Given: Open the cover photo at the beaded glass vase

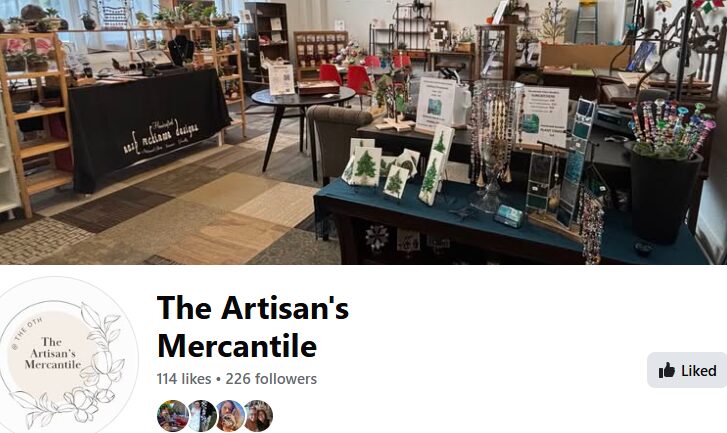Looking at the screenshot, I should pos(491,144).
